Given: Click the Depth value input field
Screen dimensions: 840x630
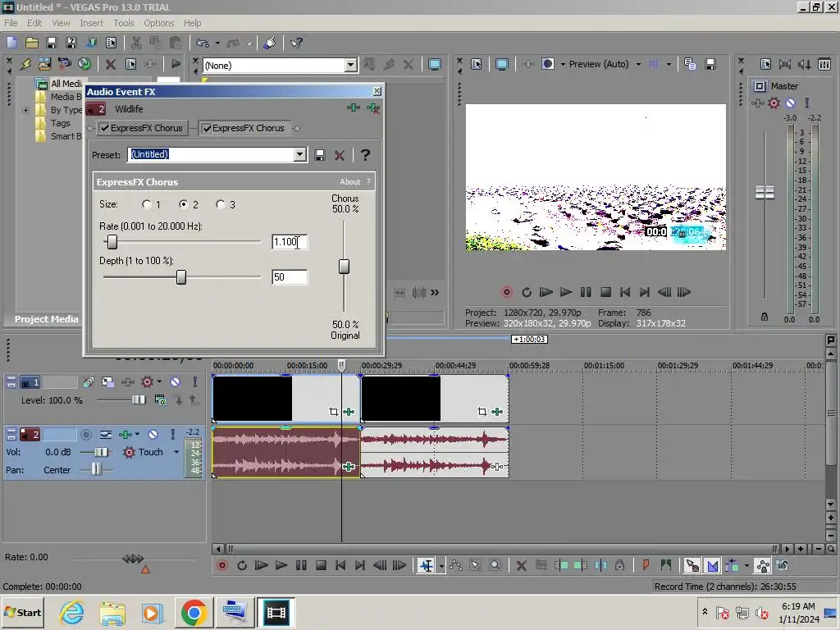Looking at the screenshot, I should pyautogui.click(x=290, y=277).
